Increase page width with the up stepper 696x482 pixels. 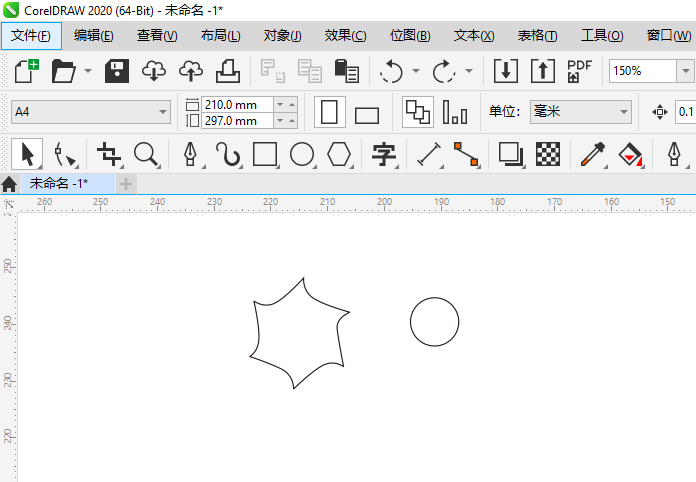pyautogui.click(x=292, y=105)
